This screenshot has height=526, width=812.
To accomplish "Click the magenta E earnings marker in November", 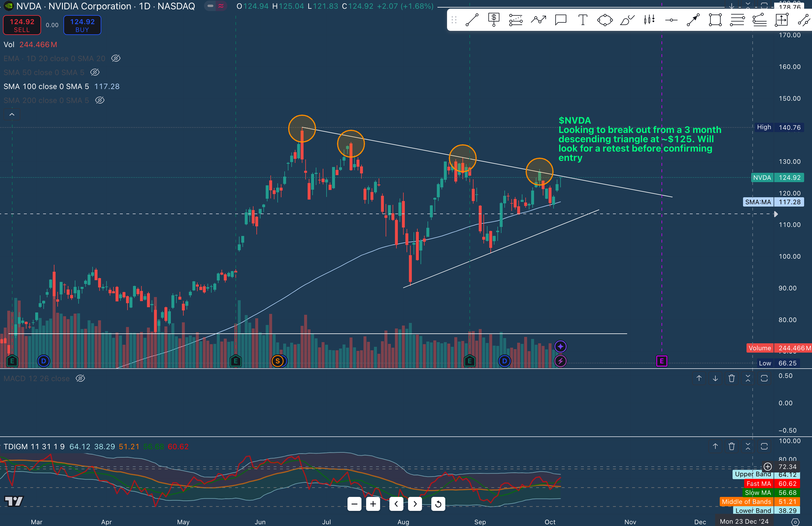I will click(x=662, y=361).
